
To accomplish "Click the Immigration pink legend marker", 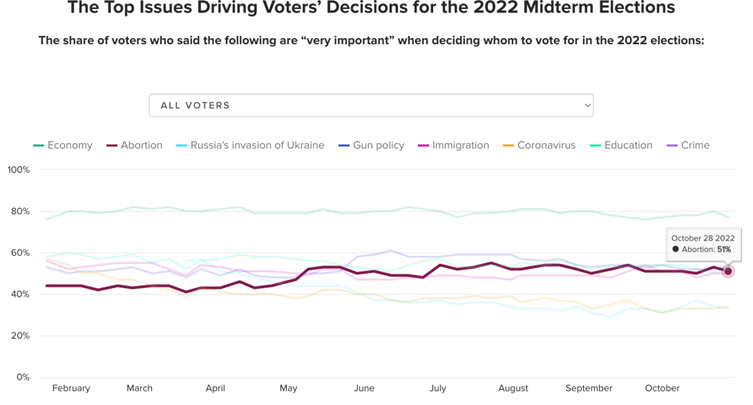I will (423, 146).
